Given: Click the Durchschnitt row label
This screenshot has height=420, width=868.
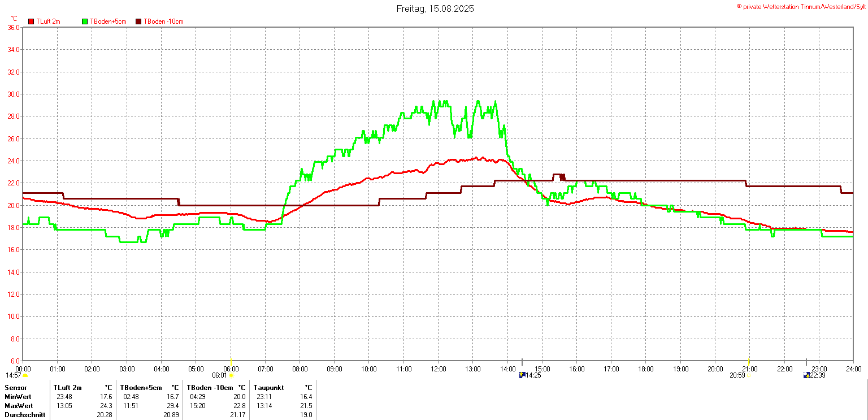Looking at the screenshot, I should [x=24, y=415].
